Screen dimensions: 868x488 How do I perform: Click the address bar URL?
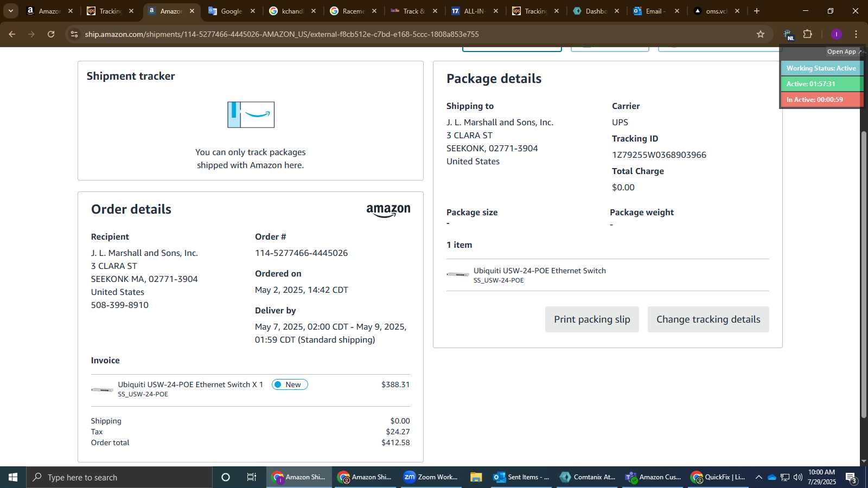[x=282, y=34]
